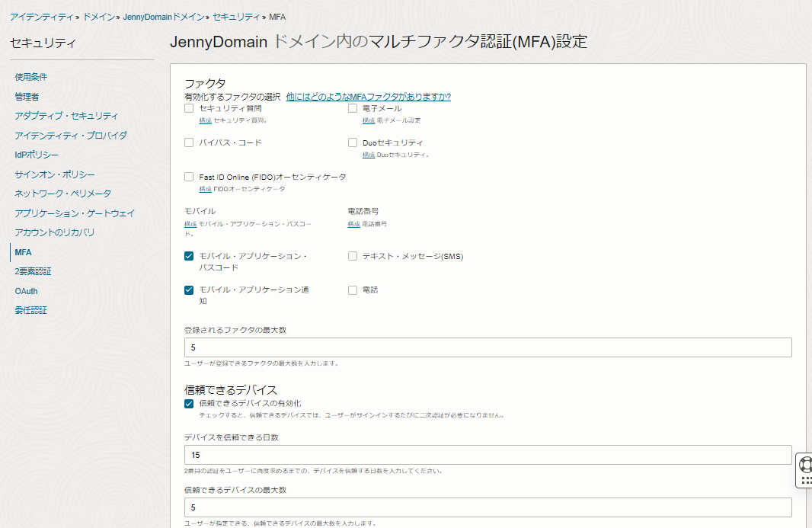812x528 pixels.
Task: Click 構成 link for Duoセキュリティ
Action: 368,155
